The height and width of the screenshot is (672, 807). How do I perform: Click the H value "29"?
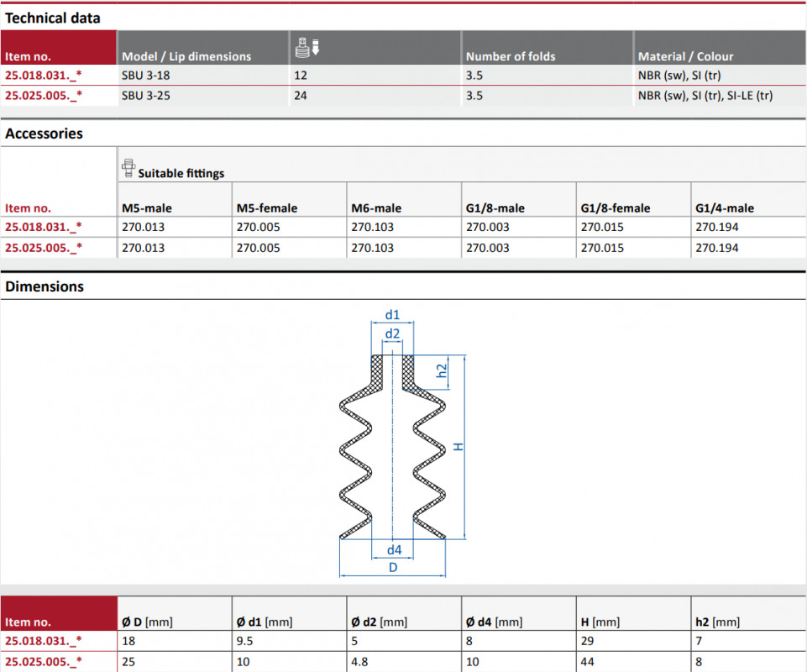(x=587, y=641)
